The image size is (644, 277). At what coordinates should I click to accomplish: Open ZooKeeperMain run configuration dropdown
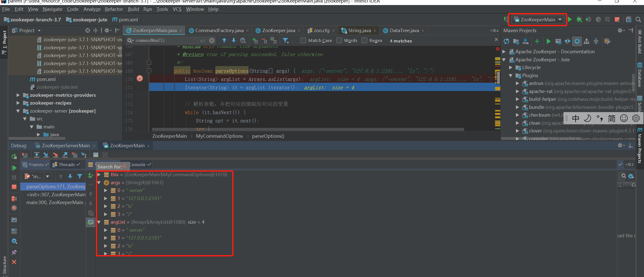[x=537, y=20]
